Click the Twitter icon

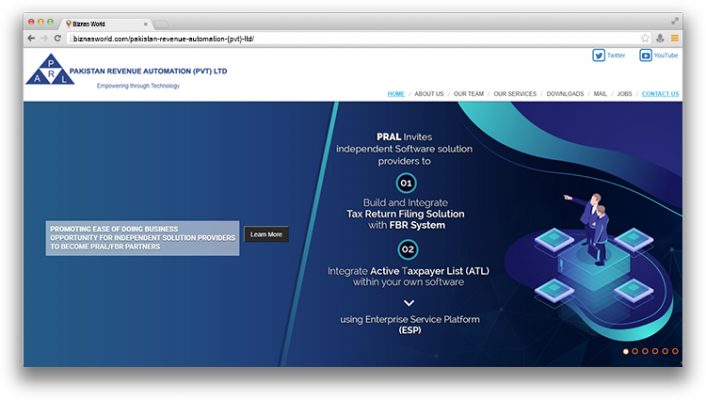pyautogui.click(x=599, y=56)
